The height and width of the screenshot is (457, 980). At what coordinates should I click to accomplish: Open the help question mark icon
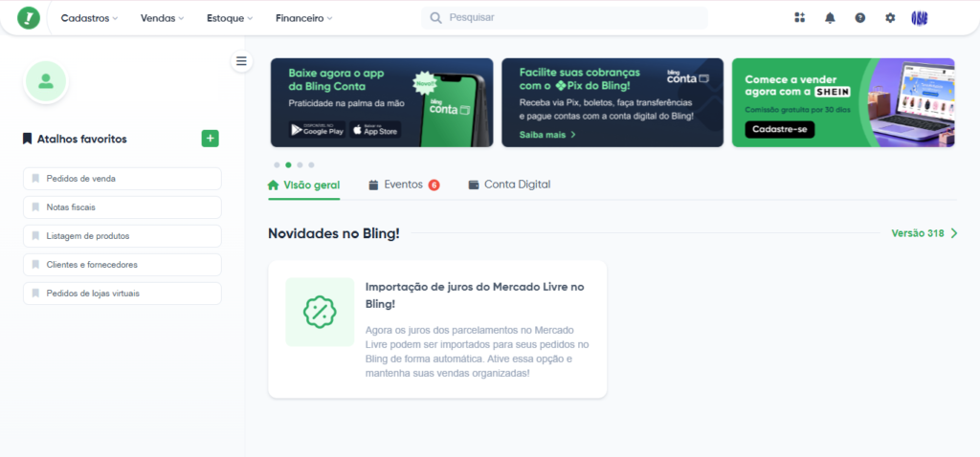click(860, 18)
